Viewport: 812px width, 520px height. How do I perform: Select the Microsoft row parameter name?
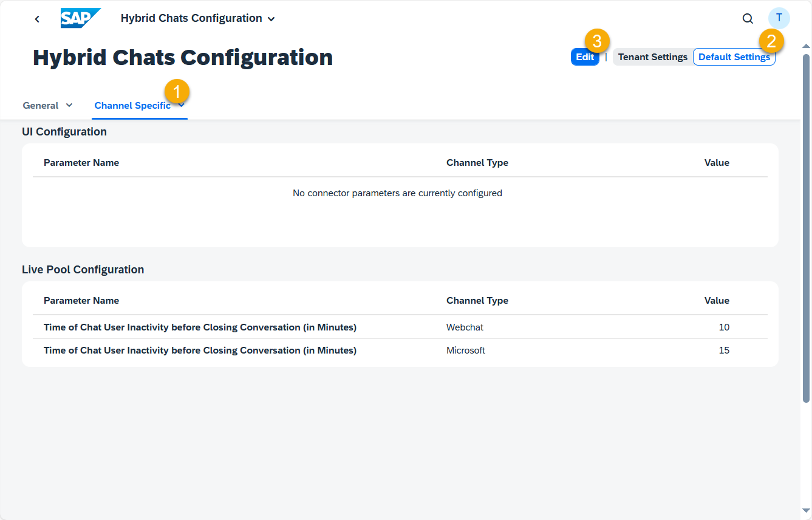[x=200, y=351]
